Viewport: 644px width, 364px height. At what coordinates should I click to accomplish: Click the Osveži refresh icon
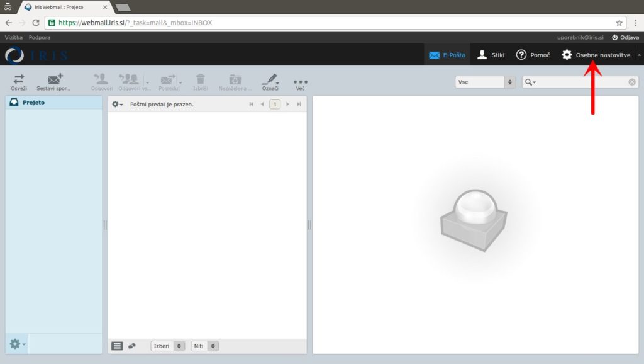pos(19,79)
